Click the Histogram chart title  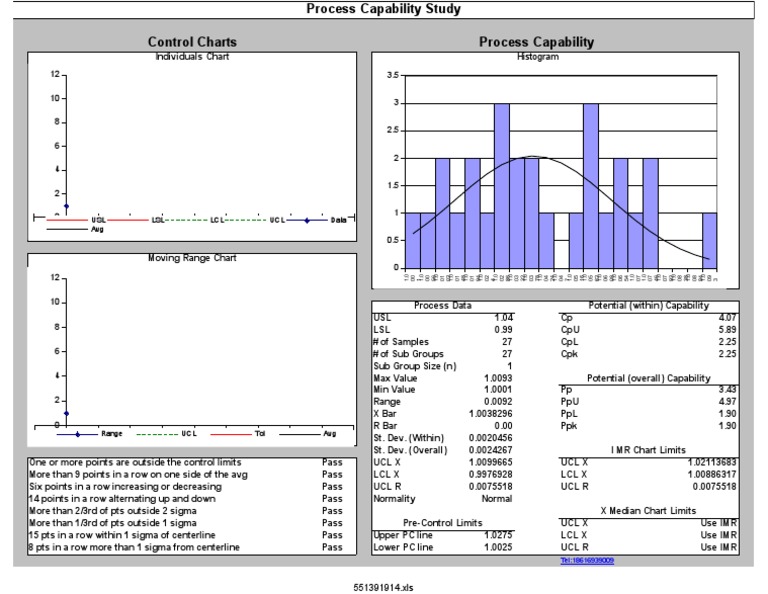539,57
